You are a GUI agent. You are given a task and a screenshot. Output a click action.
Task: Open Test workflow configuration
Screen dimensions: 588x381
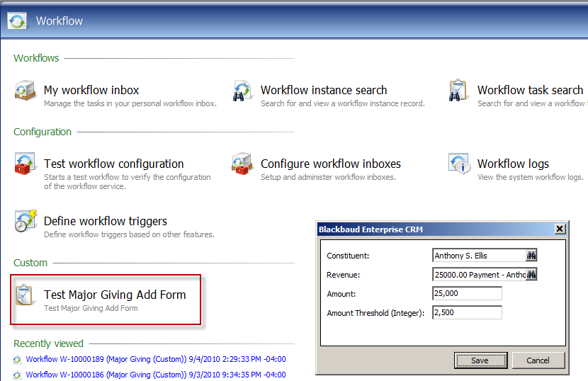point(113,164)
